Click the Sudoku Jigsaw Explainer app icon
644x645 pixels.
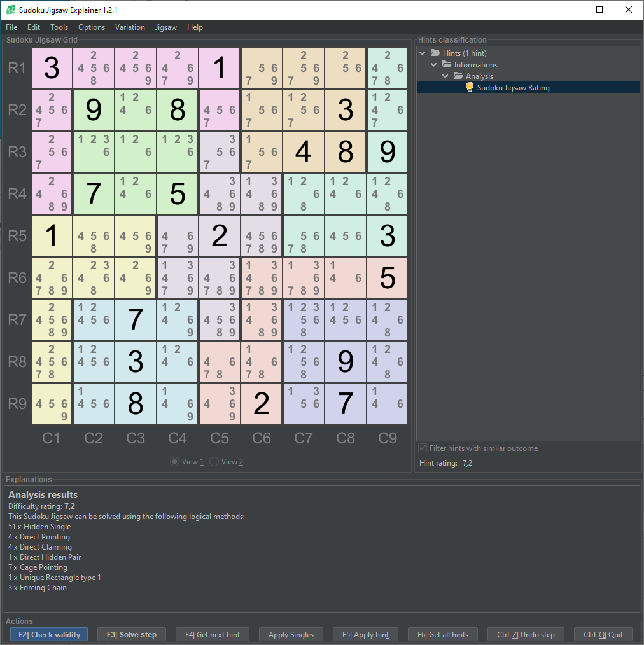11,10
